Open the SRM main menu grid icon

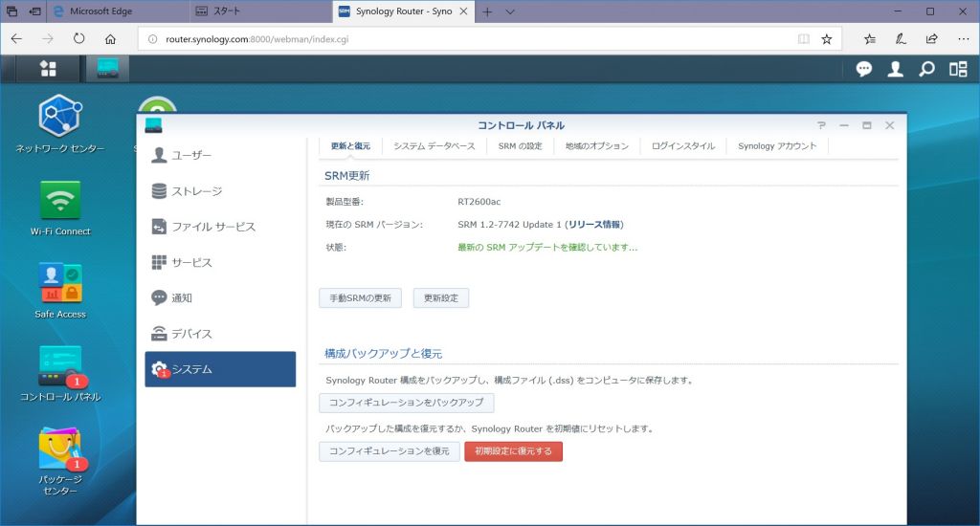click(48, 69)
